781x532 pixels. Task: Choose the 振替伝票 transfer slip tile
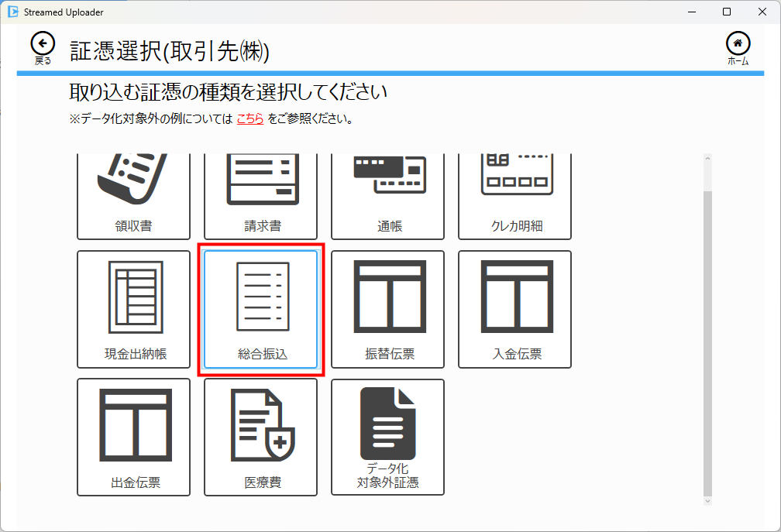(387, 309)
